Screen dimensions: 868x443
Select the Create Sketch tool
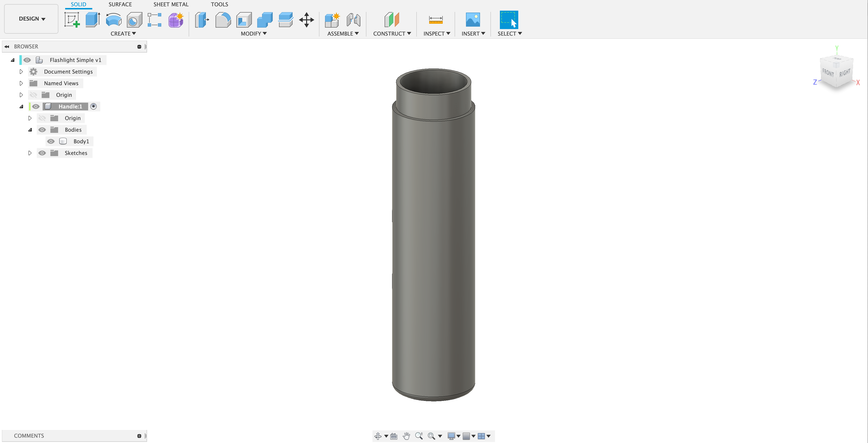pyautogui.click(x=72, y=20)
